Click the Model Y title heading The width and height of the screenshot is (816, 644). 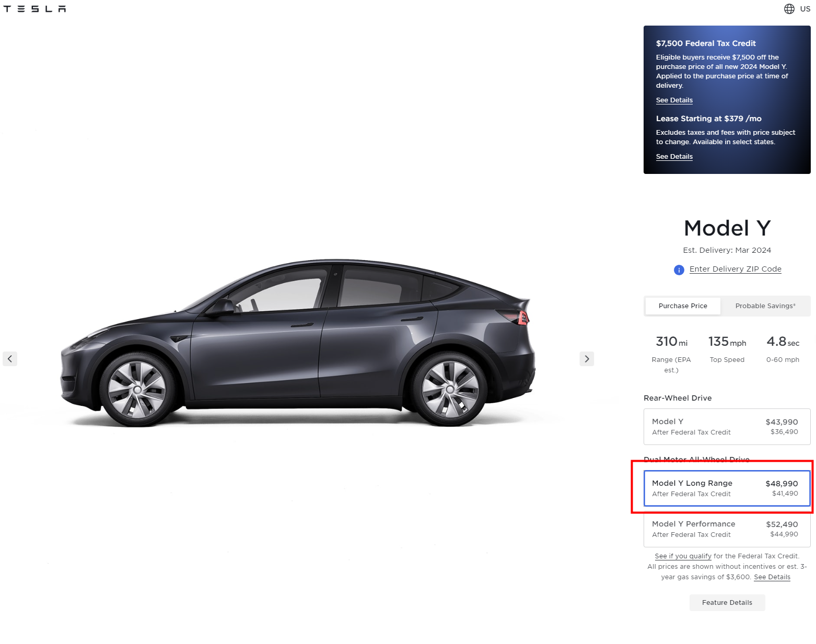point(727,228)
